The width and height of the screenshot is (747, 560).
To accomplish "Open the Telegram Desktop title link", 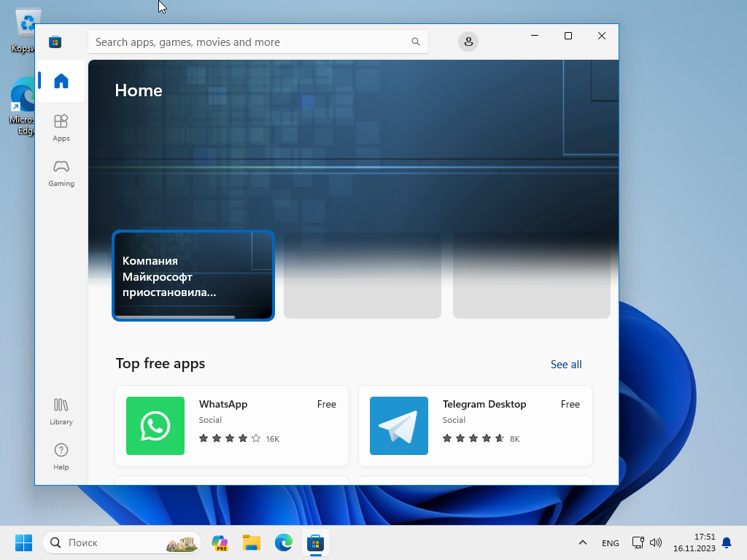I will [x=484, y=404].
